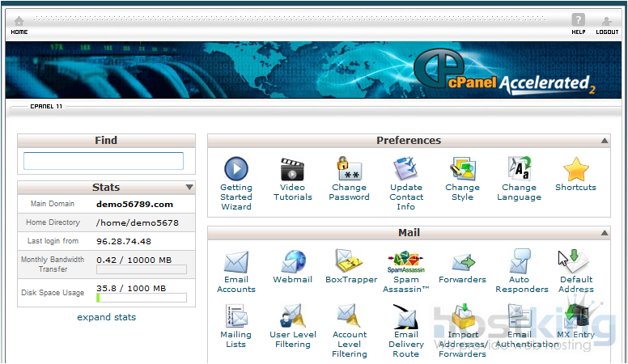Open Update Contact Info
This screenshot has height=364, width=628.
406,169
